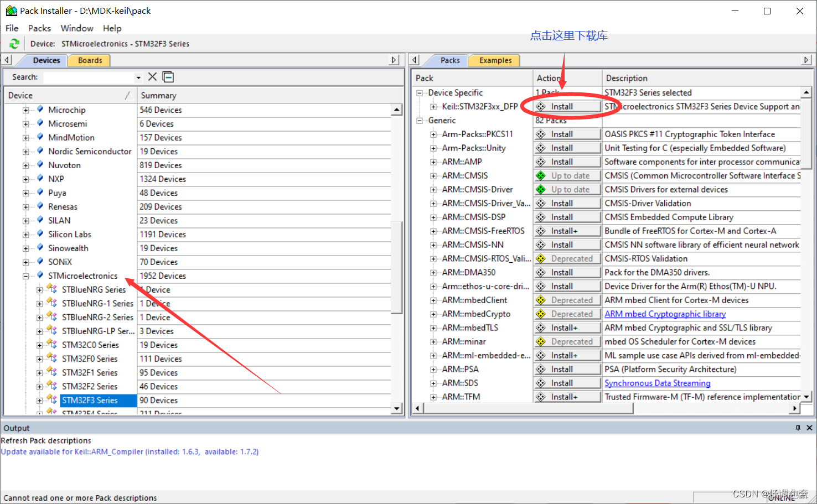Click the device list vertical scrollbar thumb
The image size is (817, 504).
click(x=397, y=267)
